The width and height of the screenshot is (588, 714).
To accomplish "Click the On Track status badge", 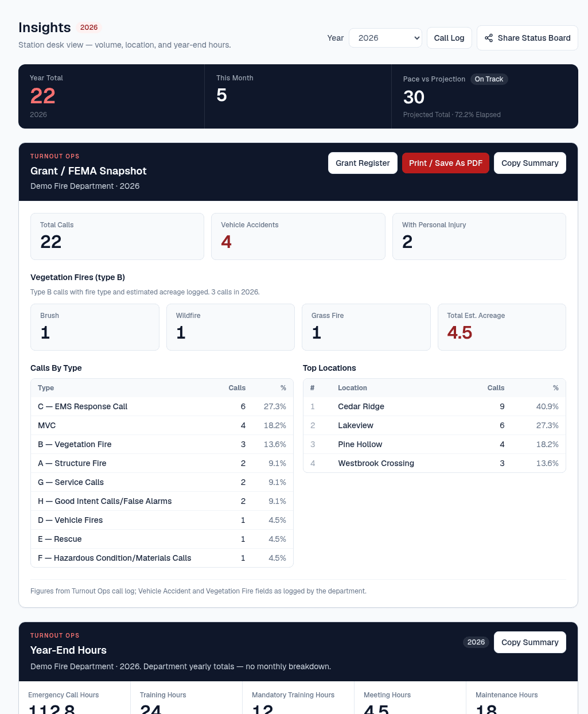I will point(489,79).
